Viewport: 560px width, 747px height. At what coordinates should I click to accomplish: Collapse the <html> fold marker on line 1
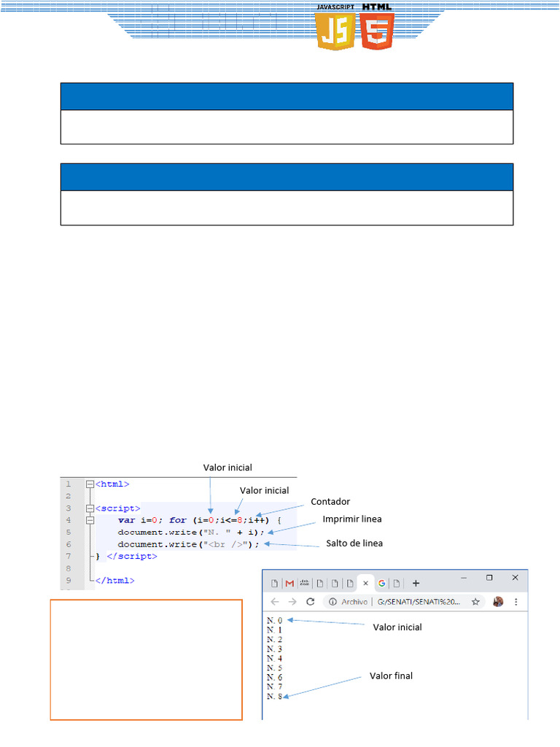(x=90, y=484)
